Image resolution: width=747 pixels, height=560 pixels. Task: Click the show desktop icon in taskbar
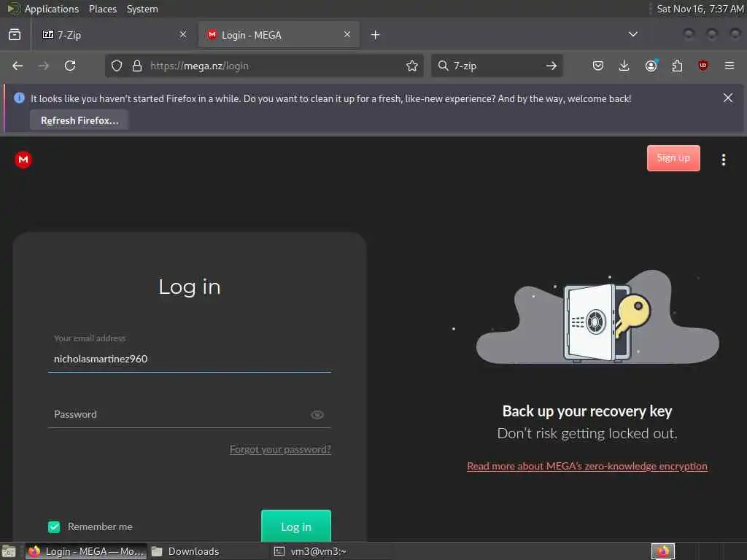coord(9,551)
